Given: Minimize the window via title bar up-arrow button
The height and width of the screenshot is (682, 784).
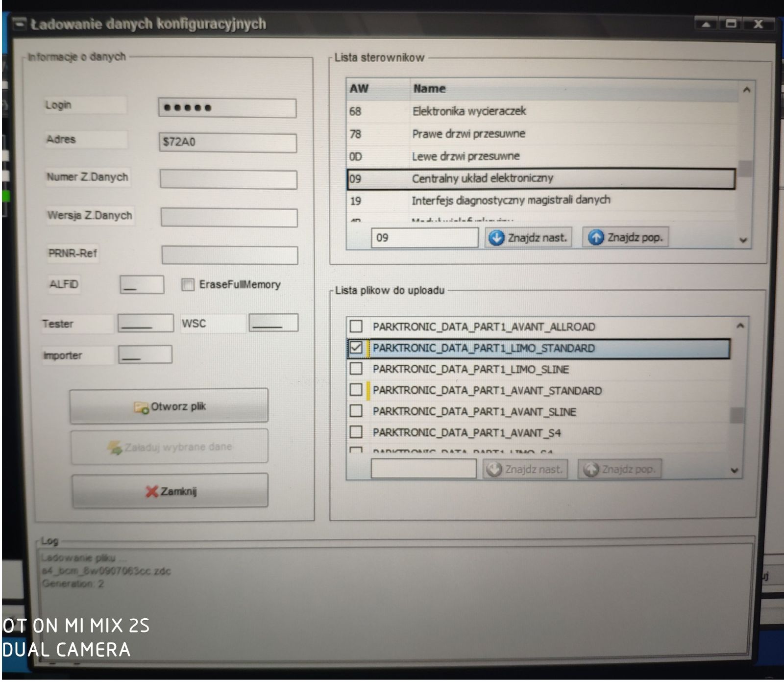Looking at the screenshot, I should coord(706,24).
